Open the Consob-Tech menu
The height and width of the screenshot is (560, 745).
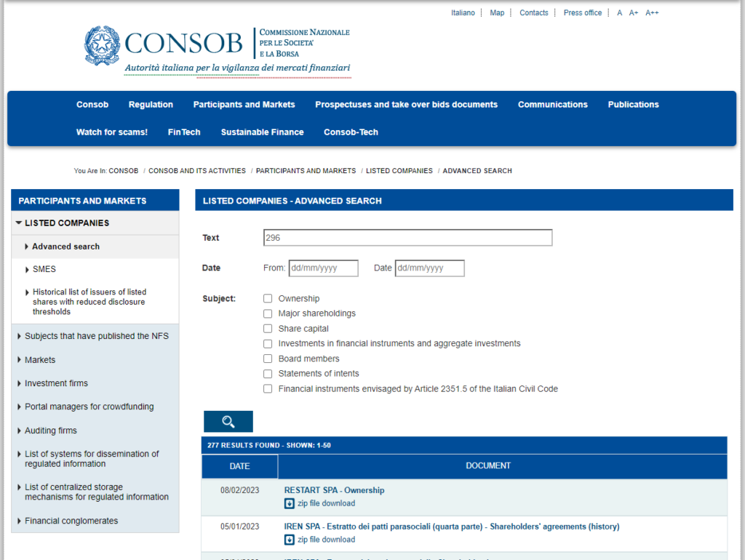click(x=351, y=132)
